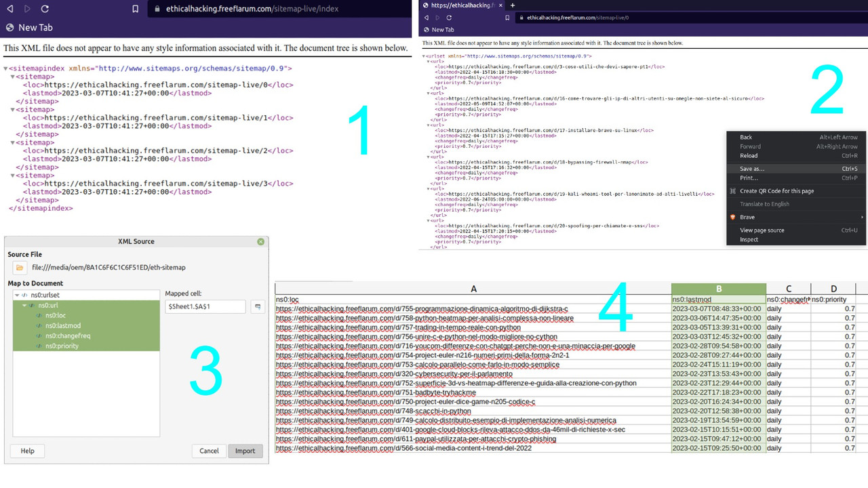Click the ns0:loc header cell in spreadsheet
Screen dimensions: 868x488
[x=473, y=300]
